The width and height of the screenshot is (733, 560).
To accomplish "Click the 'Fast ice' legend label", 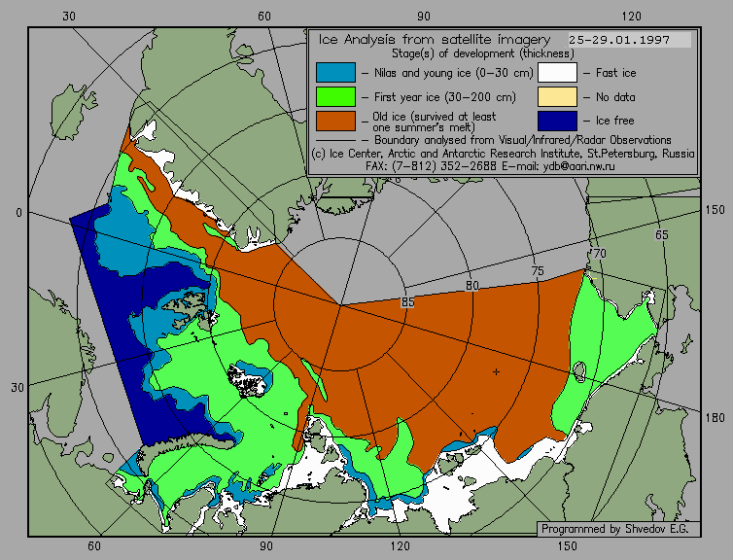I will click(615, 73).
